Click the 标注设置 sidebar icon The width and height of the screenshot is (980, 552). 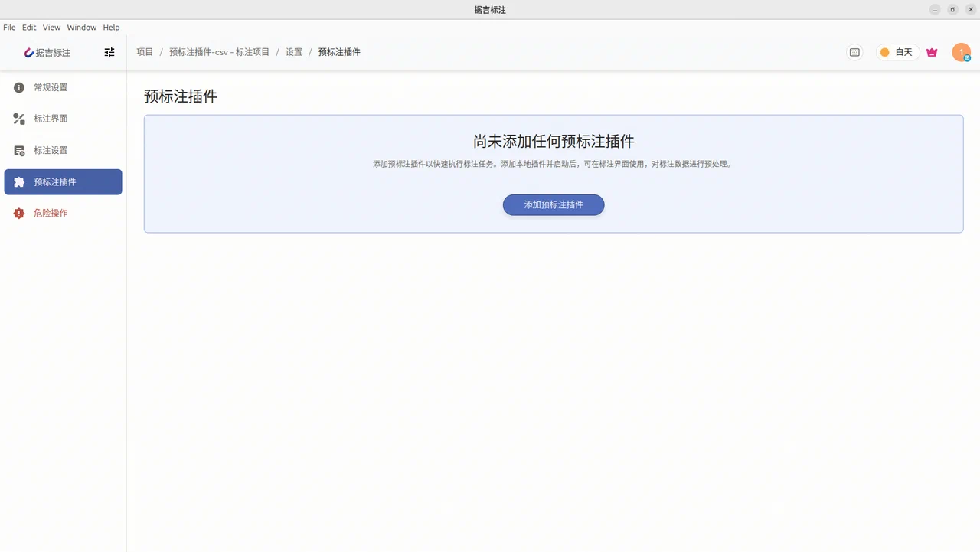(x=19, y=151)
